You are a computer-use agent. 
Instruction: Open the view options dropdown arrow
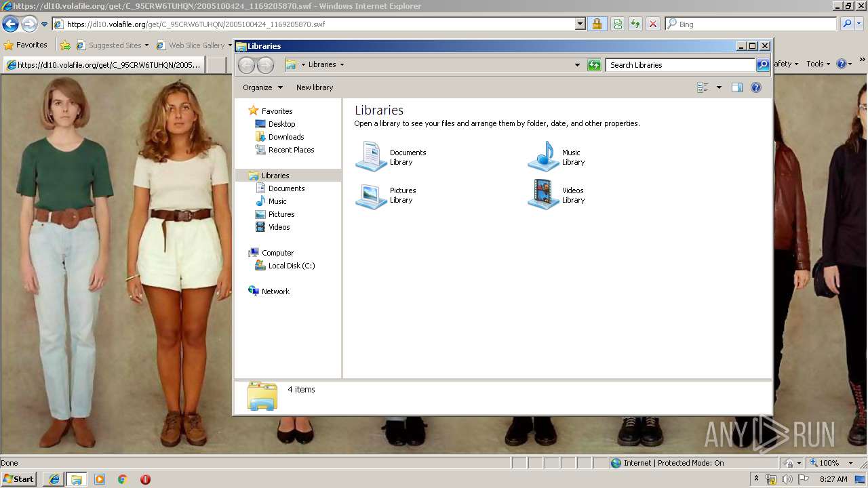(x=719, y=87)
